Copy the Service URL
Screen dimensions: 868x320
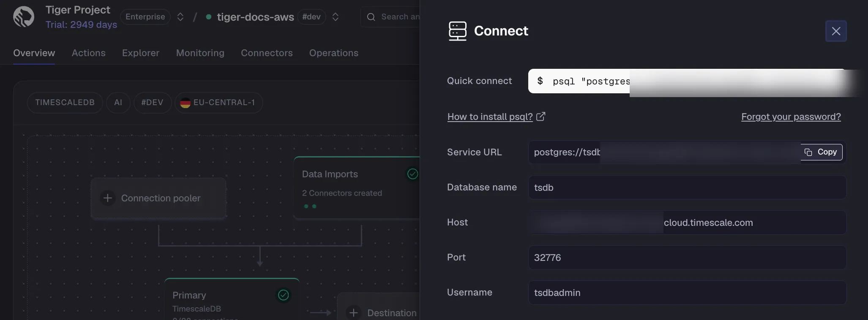click(x=822, y=152)
